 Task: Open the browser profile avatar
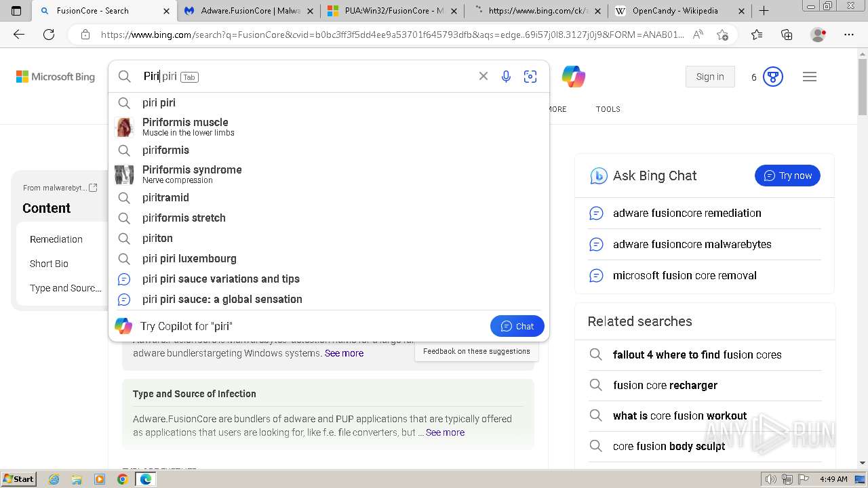[818, 35]
